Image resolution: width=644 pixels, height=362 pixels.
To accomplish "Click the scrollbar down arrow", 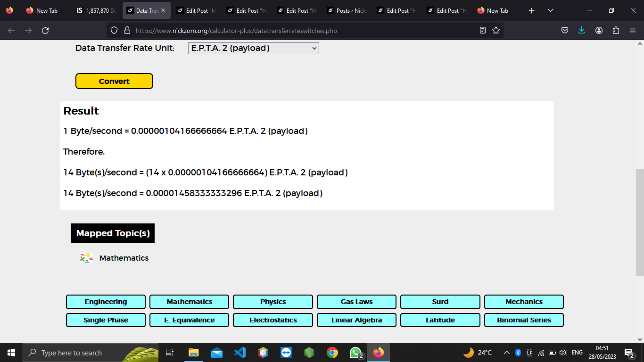I will pyautogui.click(x=640, y=339).
